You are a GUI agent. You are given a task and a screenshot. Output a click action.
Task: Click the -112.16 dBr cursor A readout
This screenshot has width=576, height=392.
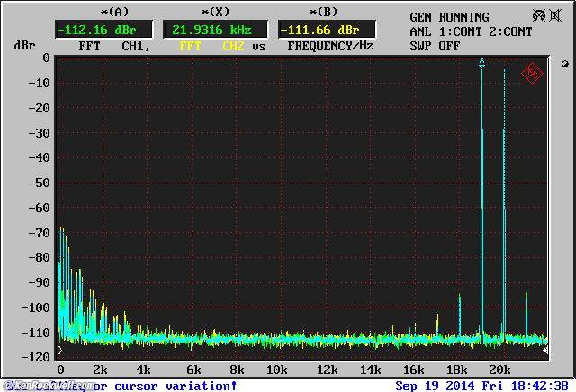tap(104, 30)
